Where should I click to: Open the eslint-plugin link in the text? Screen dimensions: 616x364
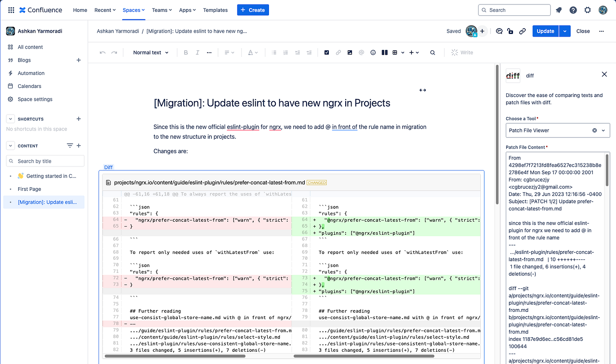click(x=243, y=127)
